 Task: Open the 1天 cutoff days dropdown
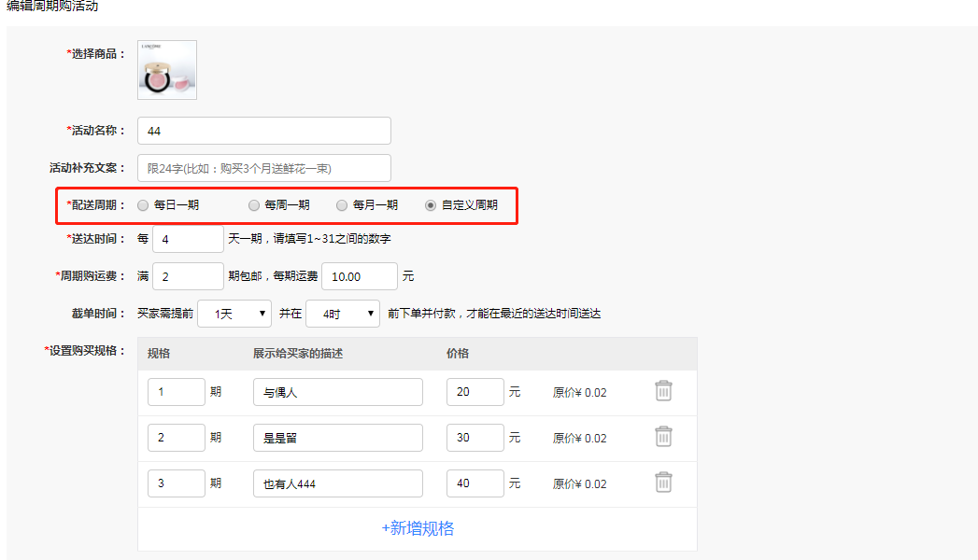click(x=234, y=313)
